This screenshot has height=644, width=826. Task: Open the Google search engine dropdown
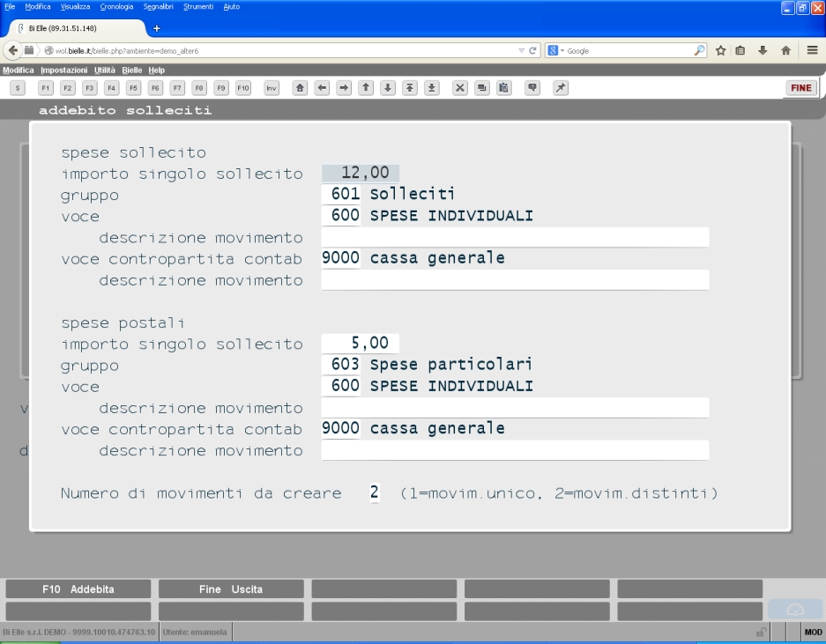(556, 50)
